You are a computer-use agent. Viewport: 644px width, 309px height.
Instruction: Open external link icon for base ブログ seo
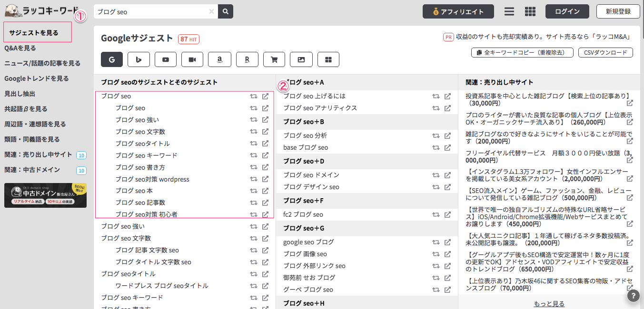[448, 147]
